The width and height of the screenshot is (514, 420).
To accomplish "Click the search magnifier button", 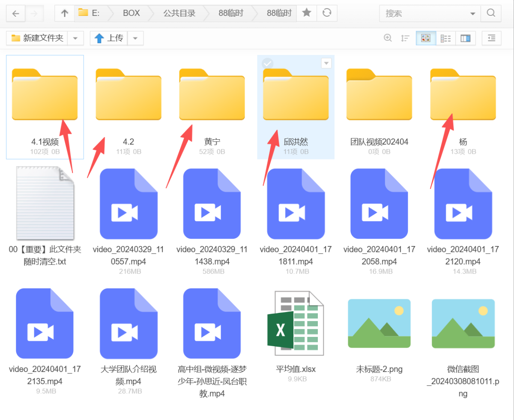I will click(x=491, y=13).
